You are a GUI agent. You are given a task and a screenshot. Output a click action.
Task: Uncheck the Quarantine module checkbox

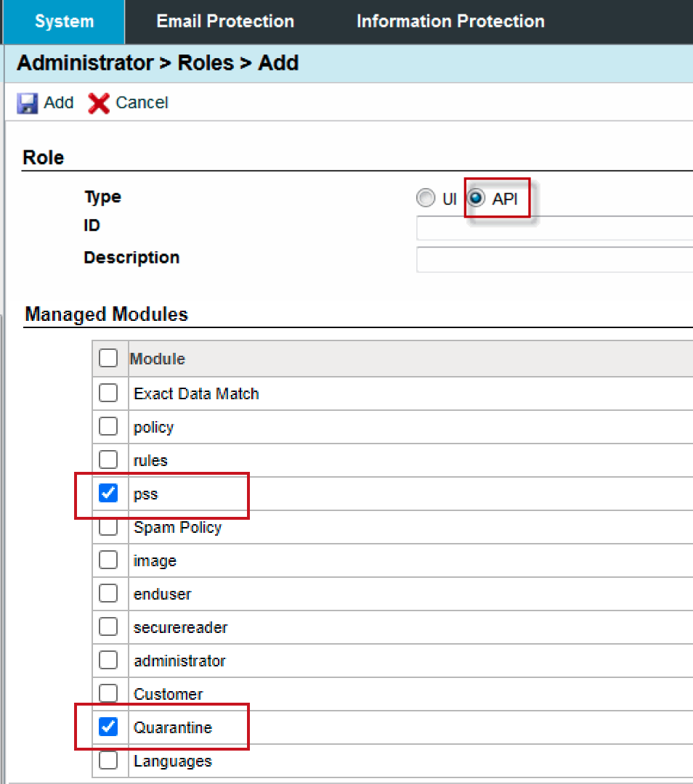pos(108,726)
